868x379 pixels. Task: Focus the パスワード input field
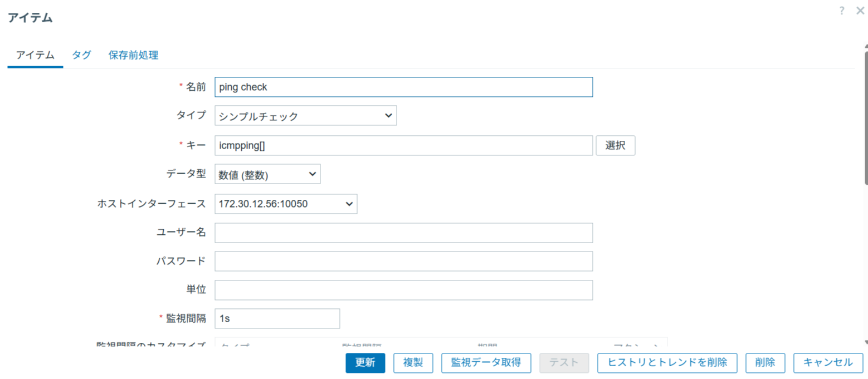tap(403, 261)
